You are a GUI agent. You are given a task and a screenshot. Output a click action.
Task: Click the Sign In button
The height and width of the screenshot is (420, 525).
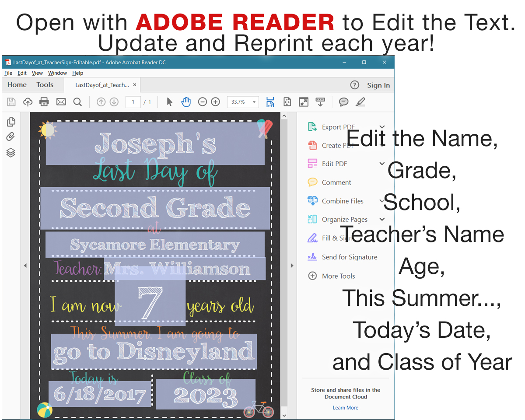(378, 85)
